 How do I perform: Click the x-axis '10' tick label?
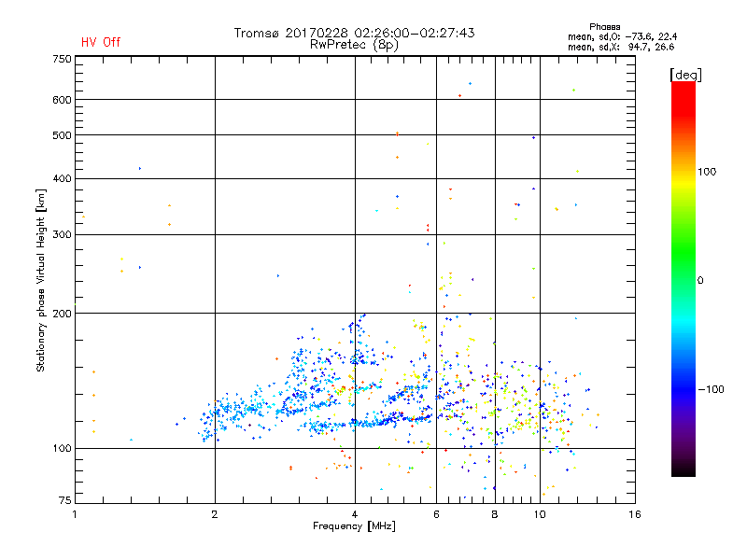click(540, 514)
